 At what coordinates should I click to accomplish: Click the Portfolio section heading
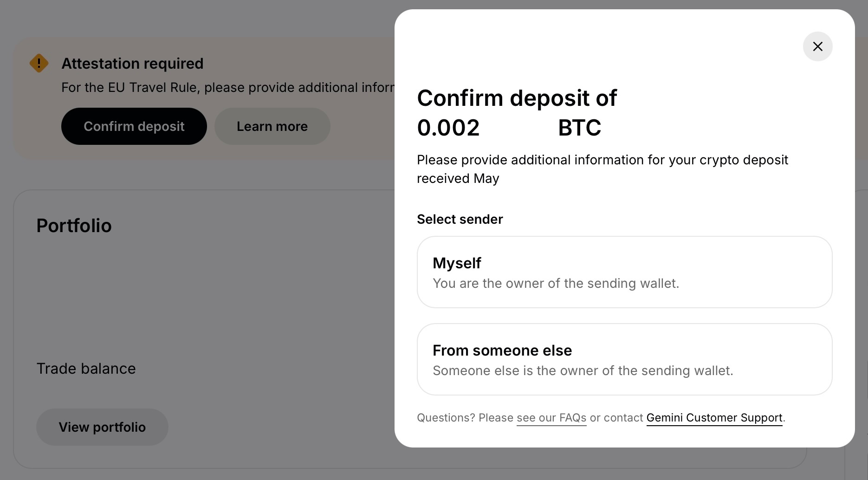(x=74, y=226)
